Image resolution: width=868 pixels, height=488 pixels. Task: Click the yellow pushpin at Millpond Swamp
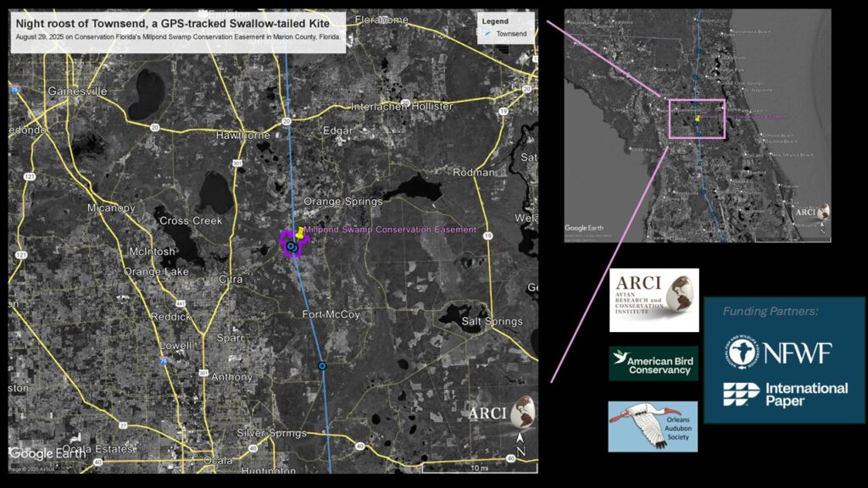(x=300, y=231)
